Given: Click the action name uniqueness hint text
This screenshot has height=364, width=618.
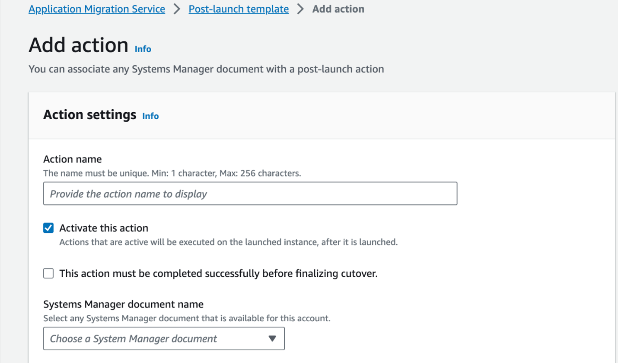Looking at the screenshot, I should 172,174.
